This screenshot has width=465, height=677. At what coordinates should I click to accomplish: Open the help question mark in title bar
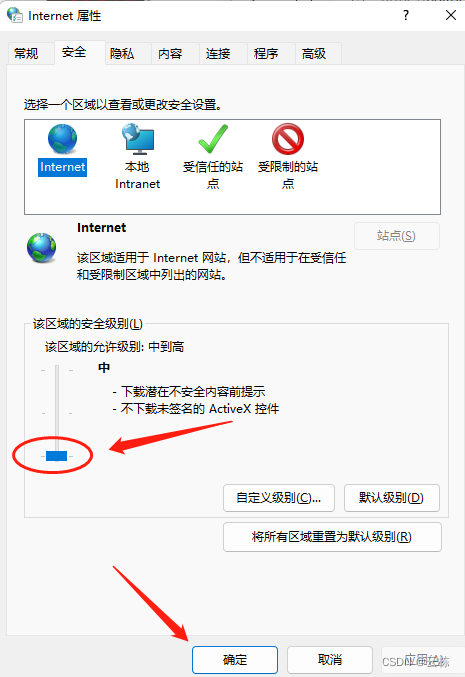(x=406, y=16)
